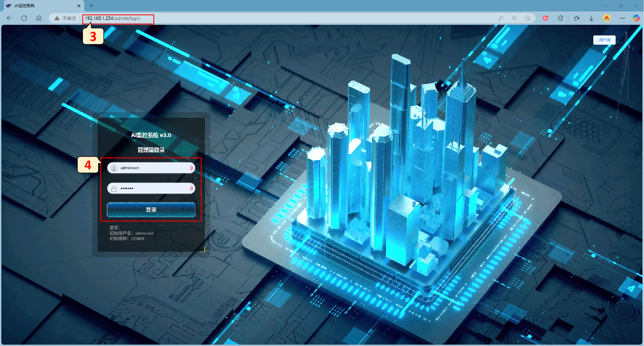Open a new browser tab
Image resolution: width=644 pixels, height=346 pixels.
91,6
